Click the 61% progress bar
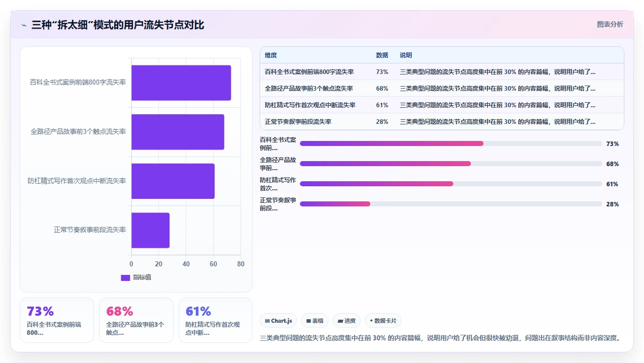The width and height of the screenshot is (644, 363). pos(451,184)
